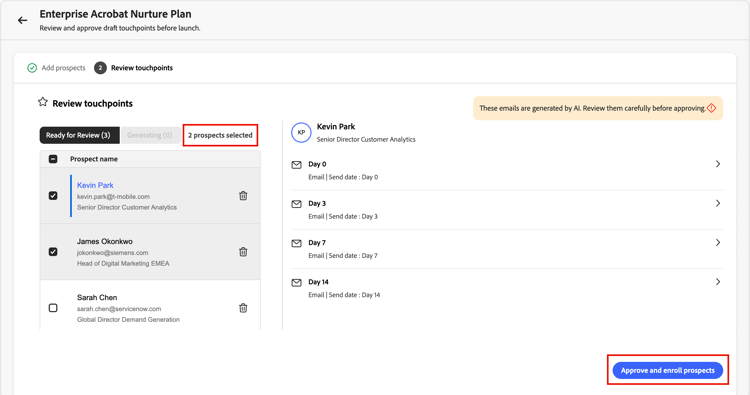The image size is (750, 395).
Task: Click the Day 3 touchpoint title
Action: 317,203
